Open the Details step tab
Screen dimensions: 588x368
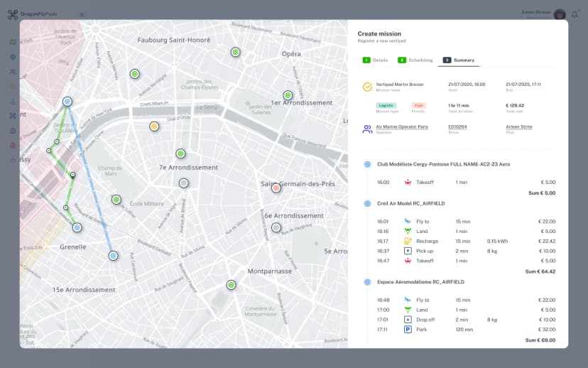pyautogui.click(x=376, y=60)
